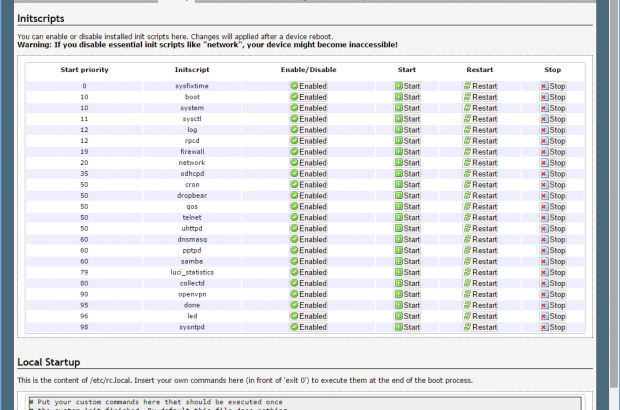Restart the uhttpd web server
This screenshot has height=410, width=620.
[480, 228]
